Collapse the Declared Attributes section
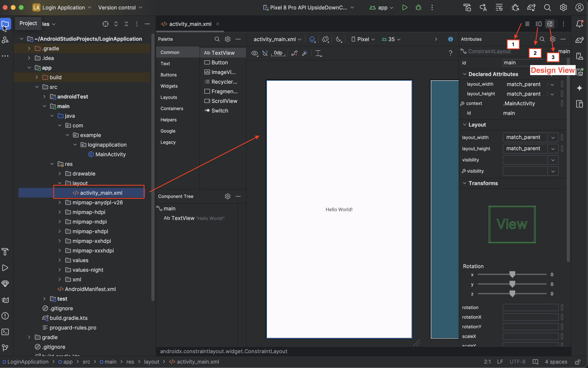 465,74
